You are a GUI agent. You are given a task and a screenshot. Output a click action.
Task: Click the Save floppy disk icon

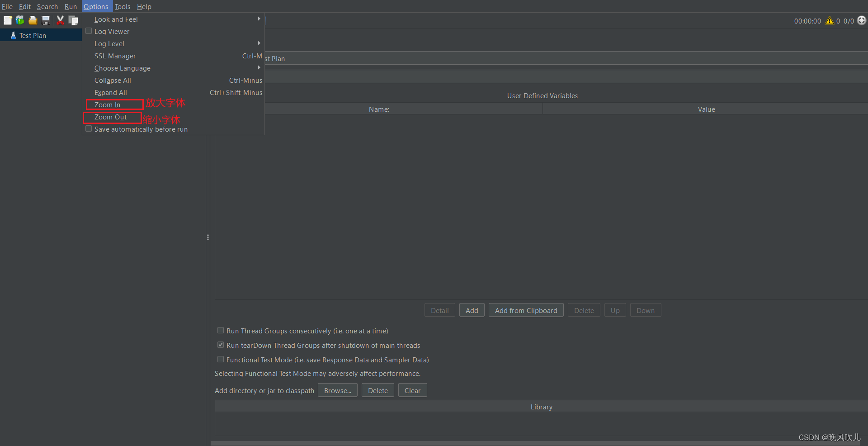click(45, 20)
